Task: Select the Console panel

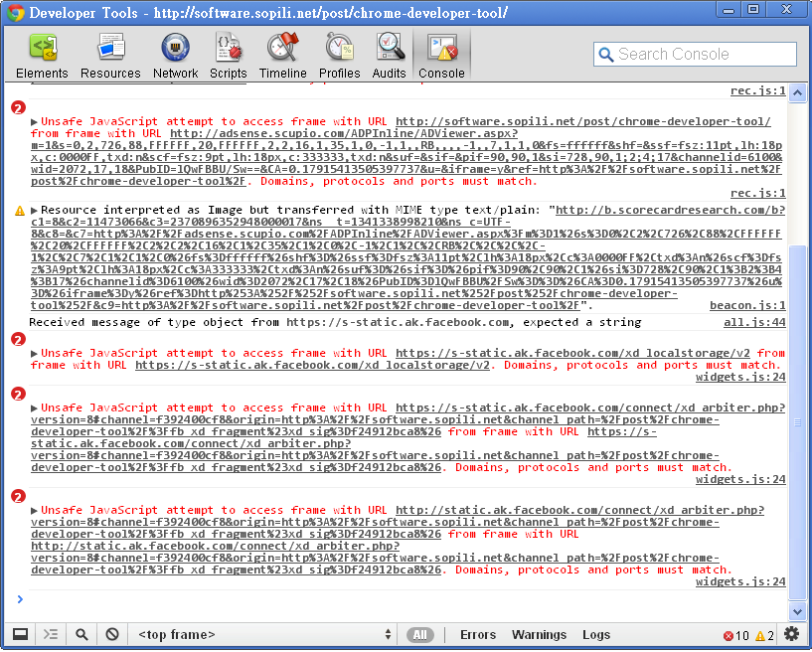Action: click(441, 56)
